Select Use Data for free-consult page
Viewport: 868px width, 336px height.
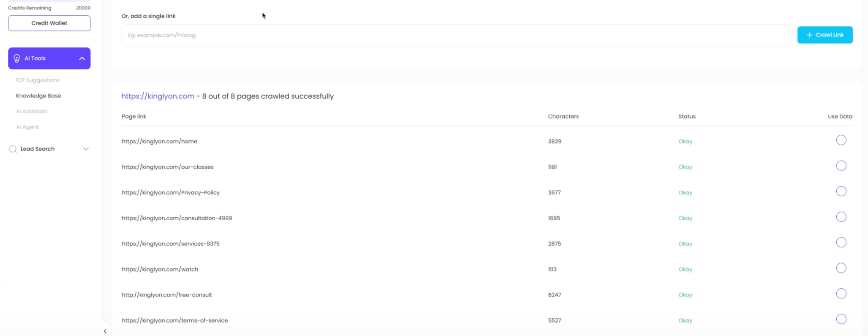[x=841, y=293]
